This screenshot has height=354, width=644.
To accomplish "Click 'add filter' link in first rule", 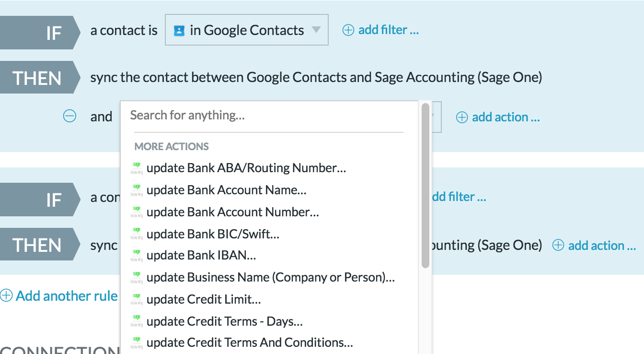I will pos(389,30).
